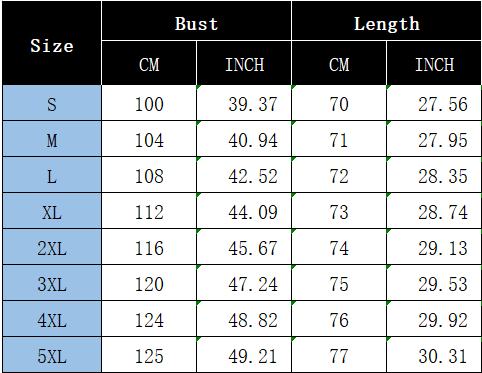Image resolution: width=482 pixels, height=373 pixels.
Task: Click the length value 73 cell
Action: [x=339, y=211]
